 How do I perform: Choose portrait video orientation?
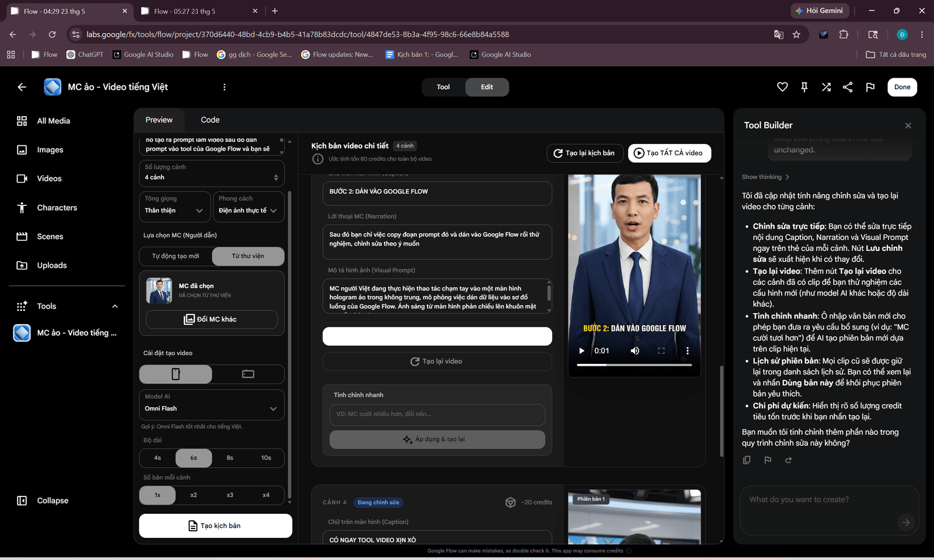click(x=176, y=374)
